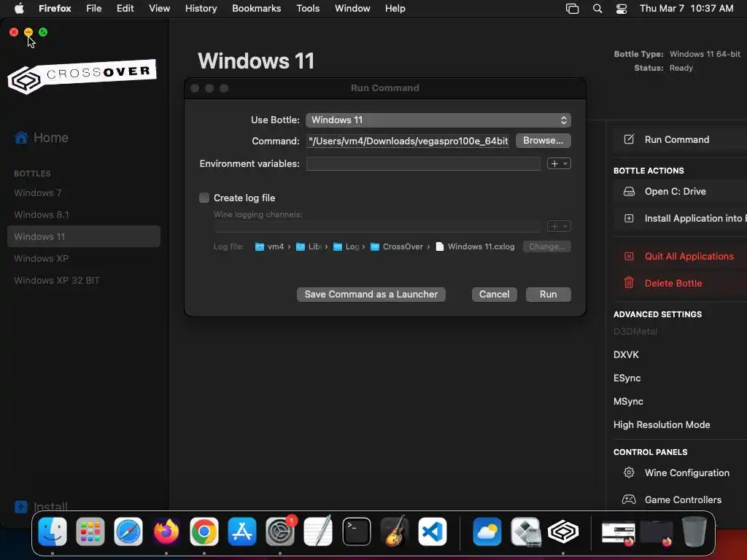Open Launchpad from the Dock
Viewport: 747px width, 560px height.
(90, 532)
